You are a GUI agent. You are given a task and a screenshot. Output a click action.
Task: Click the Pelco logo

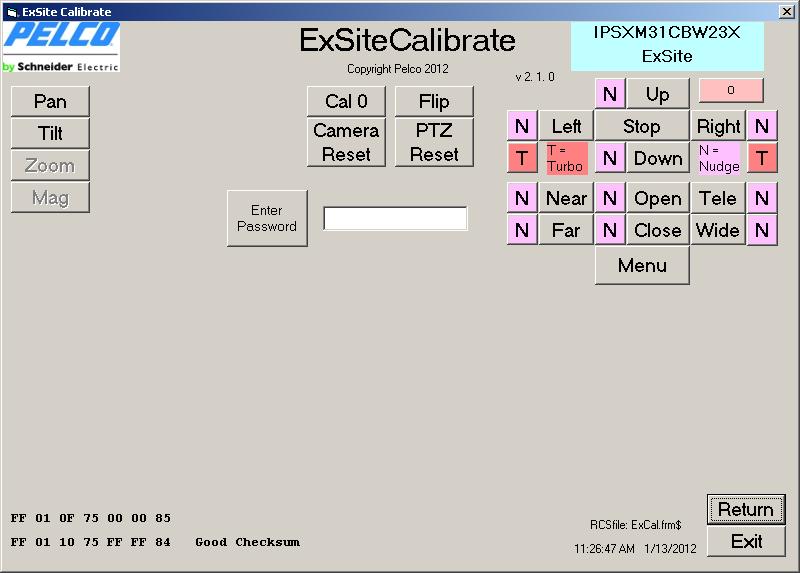[x=61, y=47]
